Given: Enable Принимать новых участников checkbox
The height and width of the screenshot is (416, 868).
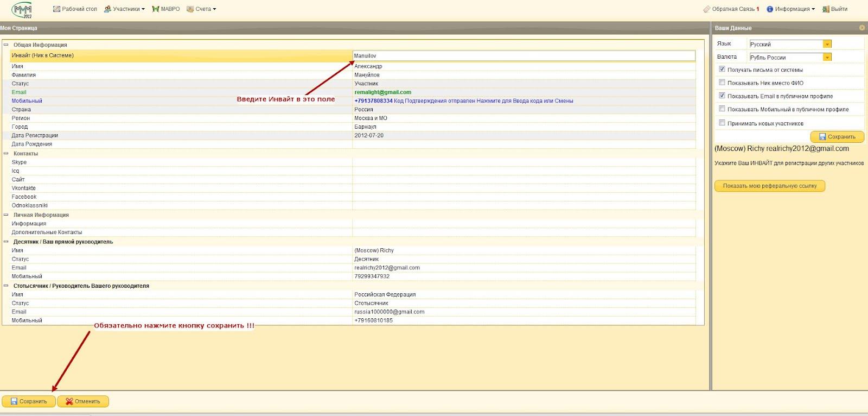Looking at the screenshot, I should (x=722, y=123).
